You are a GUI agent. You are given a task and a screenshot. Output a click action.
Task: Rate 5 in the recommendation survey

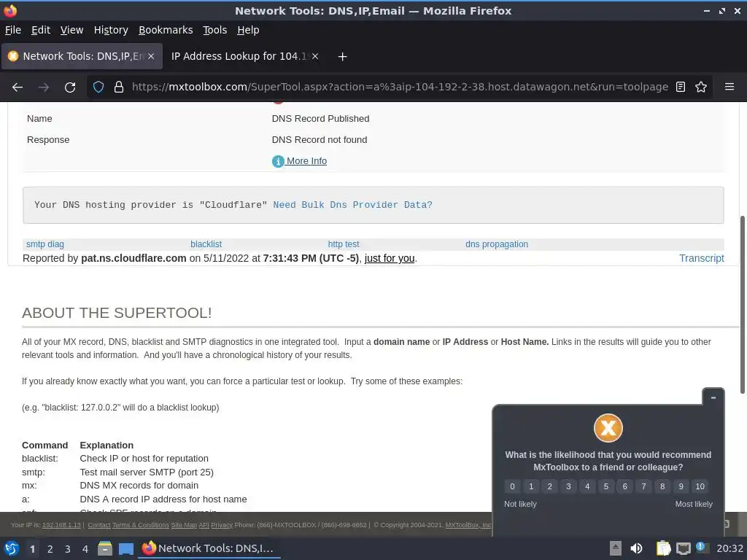coord(606,486)
